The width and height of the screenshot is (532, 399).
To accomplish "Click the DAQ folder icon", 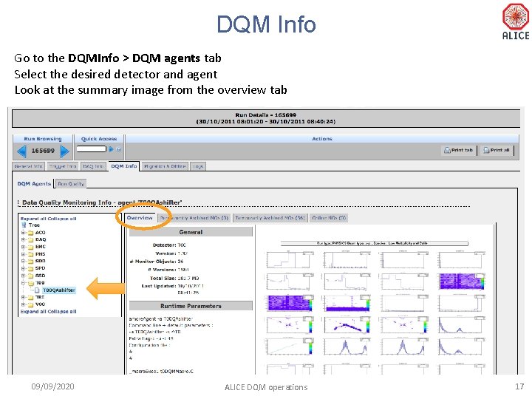I will [30, 240].
